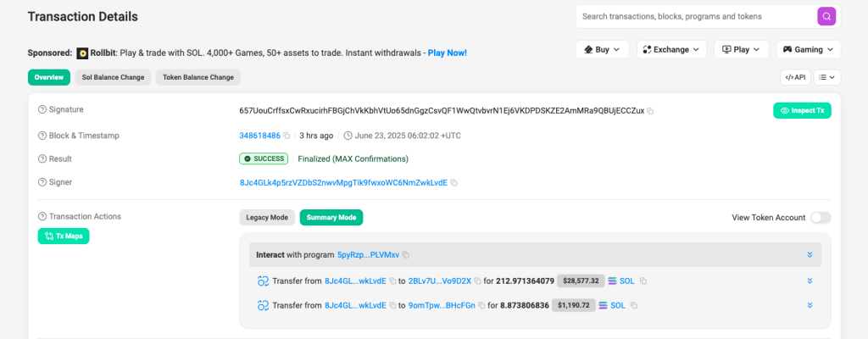Click help icon beside Transaction Actions
Screen dimensions: 868x339
42,217
